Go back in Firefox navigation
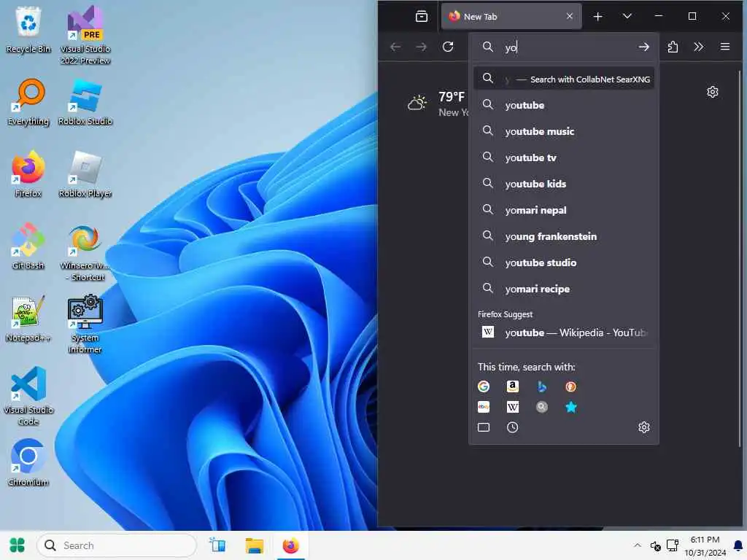The width and height of the screenshot is (747, 560). 395,47
